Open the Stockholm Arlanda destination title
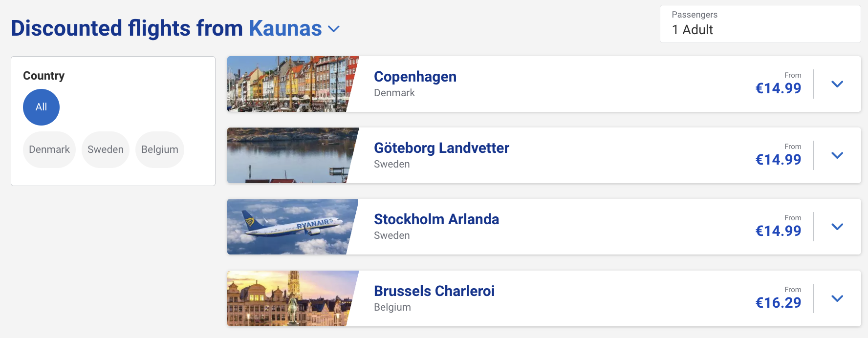Viewport: 868px width, 338px height. [x=436, y=219]
